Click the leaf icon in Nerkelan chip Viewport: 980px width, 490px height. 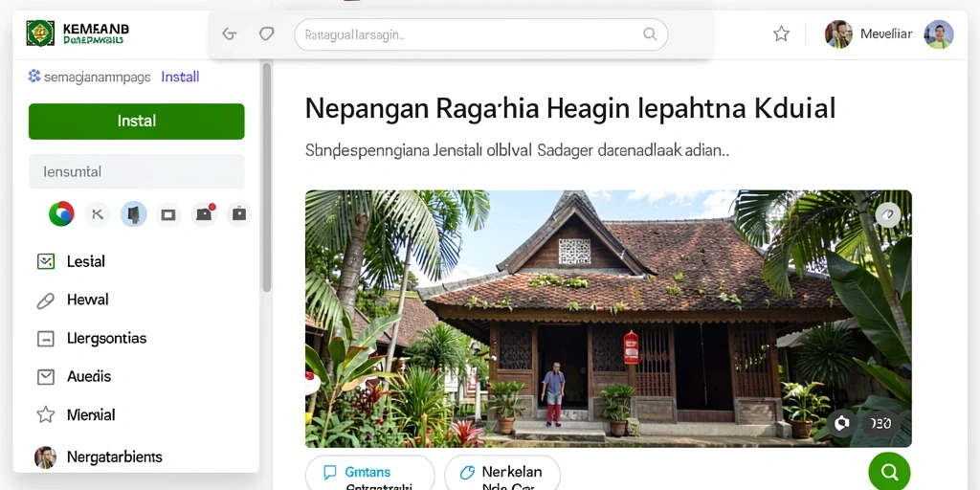[467, 473]
